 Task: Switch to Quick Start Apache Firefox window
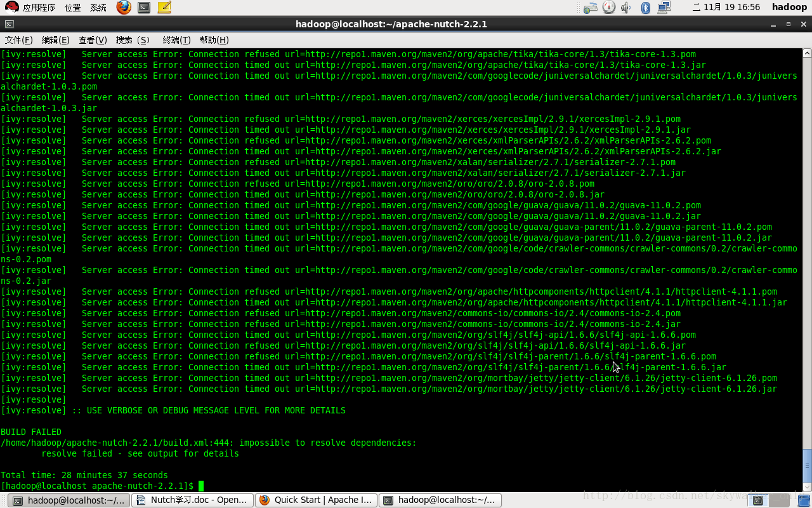316,500
